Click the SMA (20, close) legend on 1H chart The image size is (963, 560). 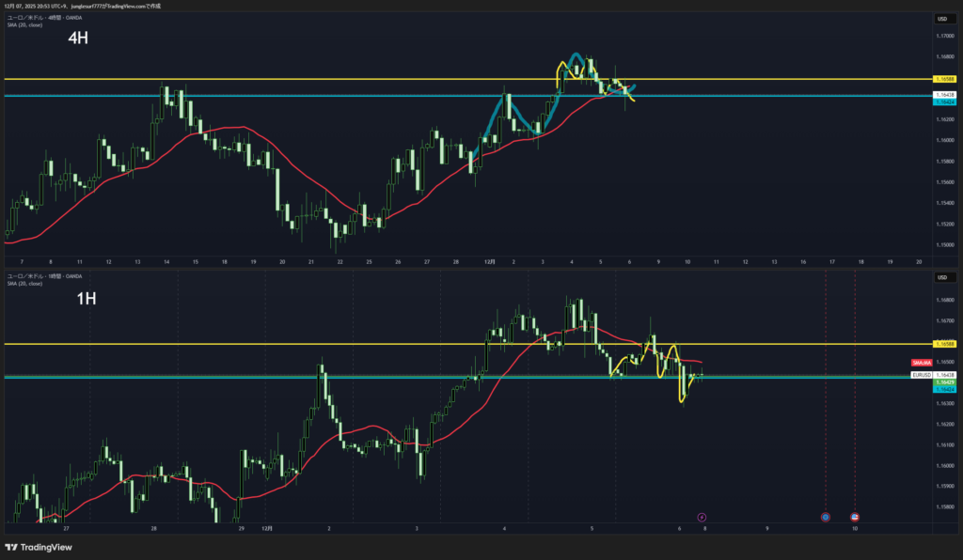click(x=26, y=283)
